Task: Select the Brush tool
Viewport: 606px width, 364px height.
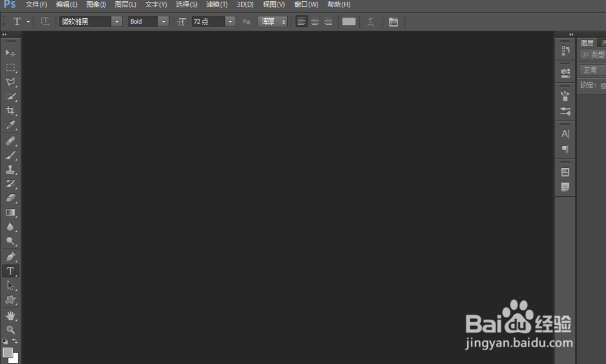Action: [x=10, y=155]
